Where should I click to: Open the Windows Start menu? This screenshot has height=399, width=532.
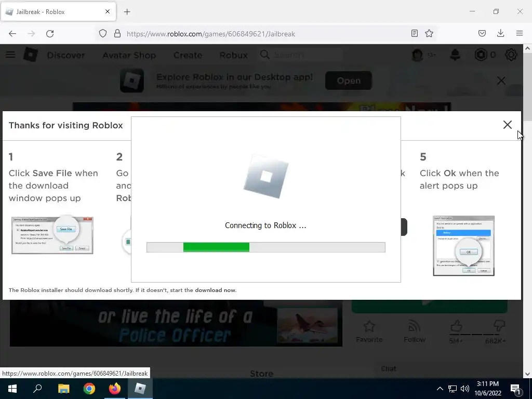(12, 389)
